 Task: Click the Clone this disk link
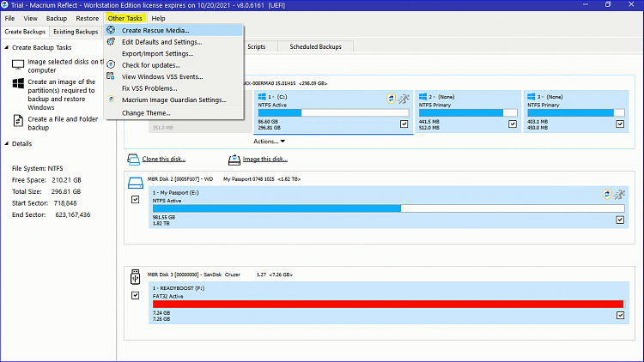(x=163, y=160)
